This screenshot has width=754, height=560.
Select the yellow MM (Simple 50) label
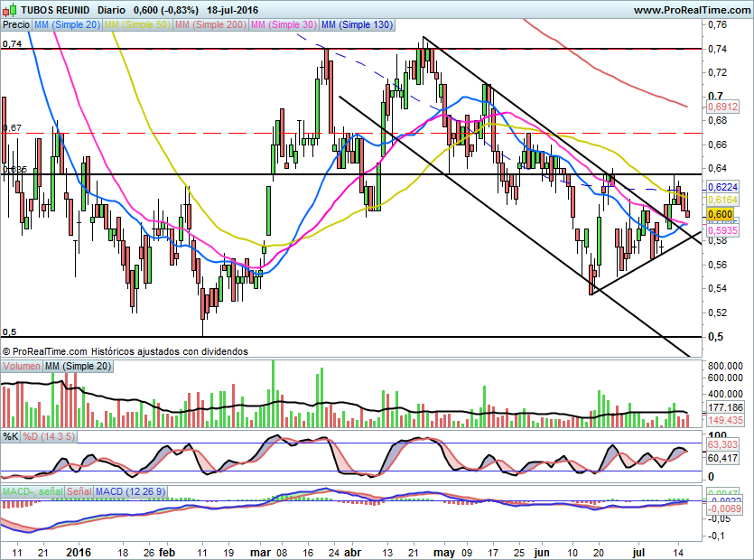137,25
